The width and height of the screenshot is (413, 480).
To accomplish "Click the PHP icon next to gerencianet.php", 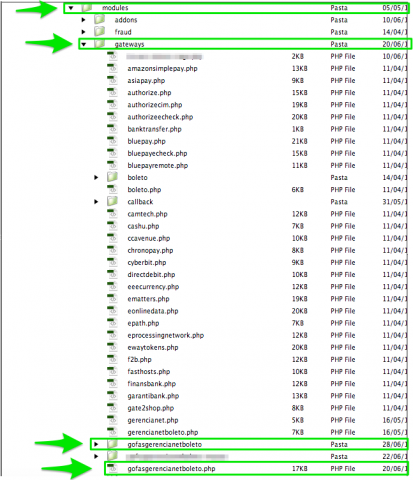I will tap(112, 420).
